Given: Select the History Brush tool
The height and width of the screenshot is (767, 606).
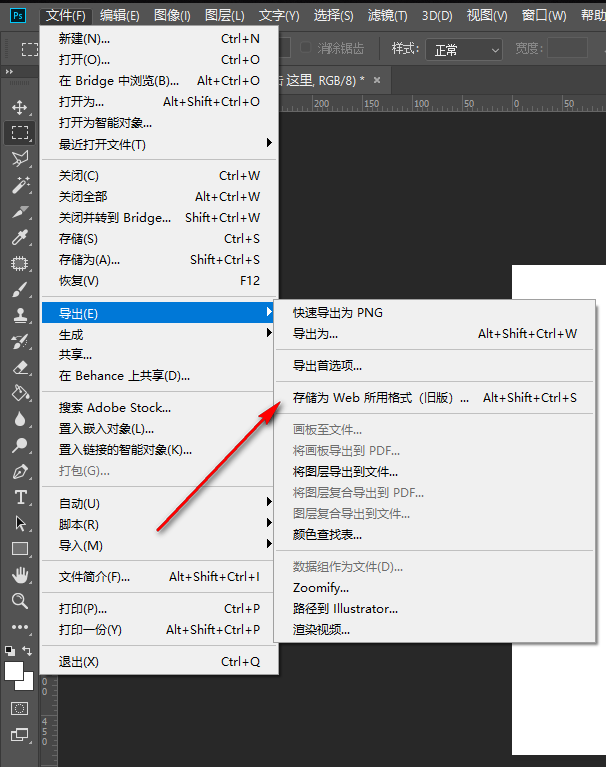Looking at the screenshot, I should coord(20,341).
